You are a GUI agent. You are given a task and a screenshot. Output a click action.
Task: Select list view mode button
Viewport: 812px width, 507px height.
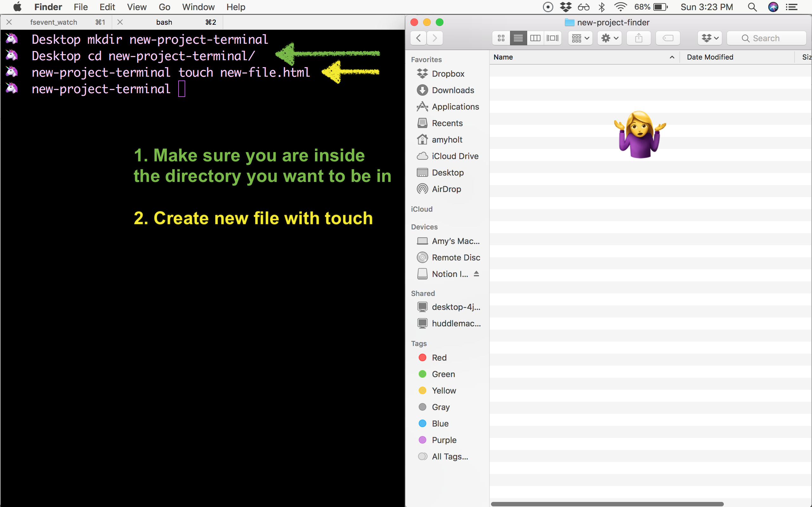coord(518,38)
